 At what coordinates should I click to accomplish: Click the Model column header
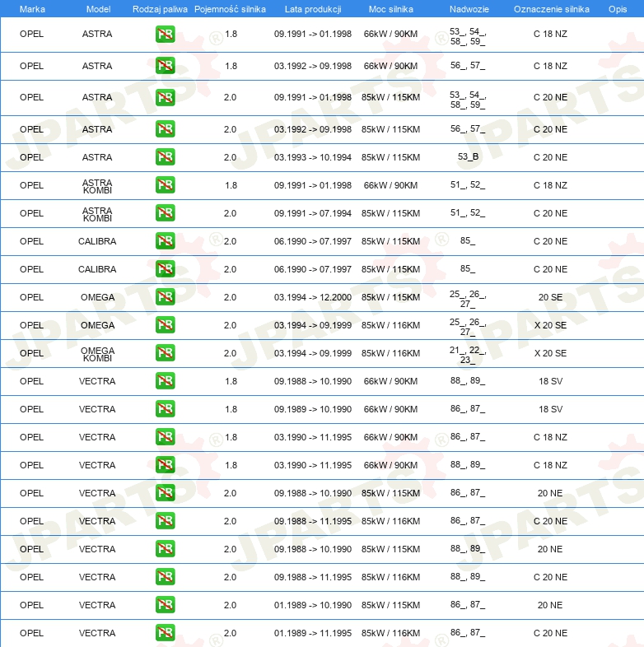pyautogui.click(x=98, y=9)
